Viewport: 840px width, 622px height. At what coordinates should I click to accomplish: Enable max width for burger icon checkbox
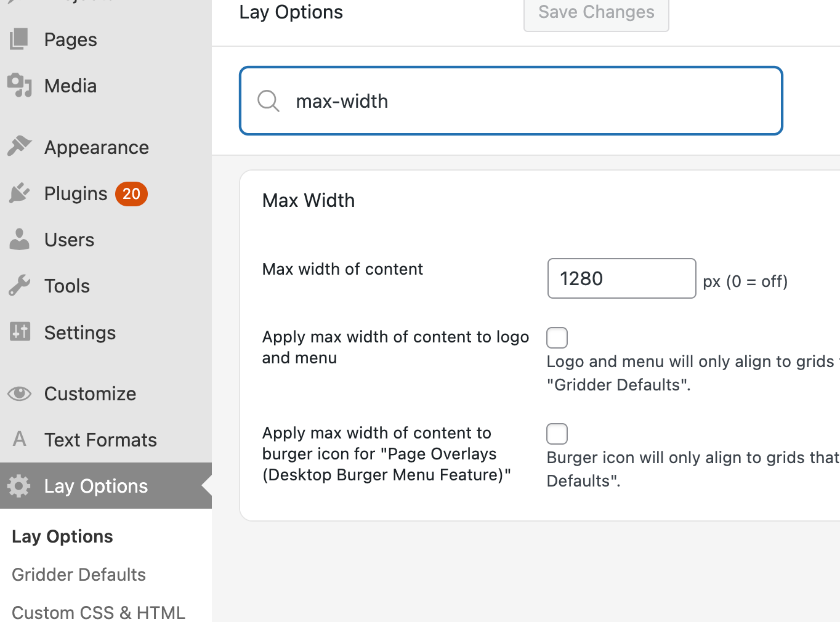[x=557, y=434]
